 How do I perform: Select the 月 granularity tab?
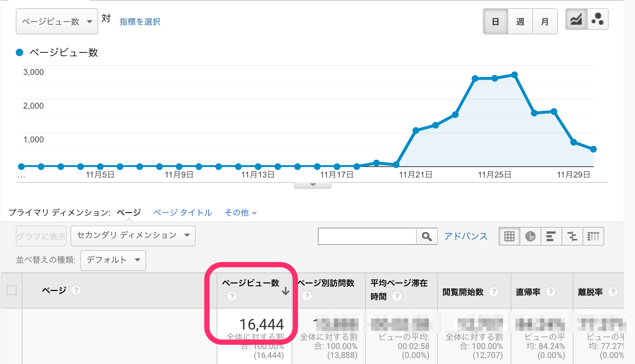point(545,21)
